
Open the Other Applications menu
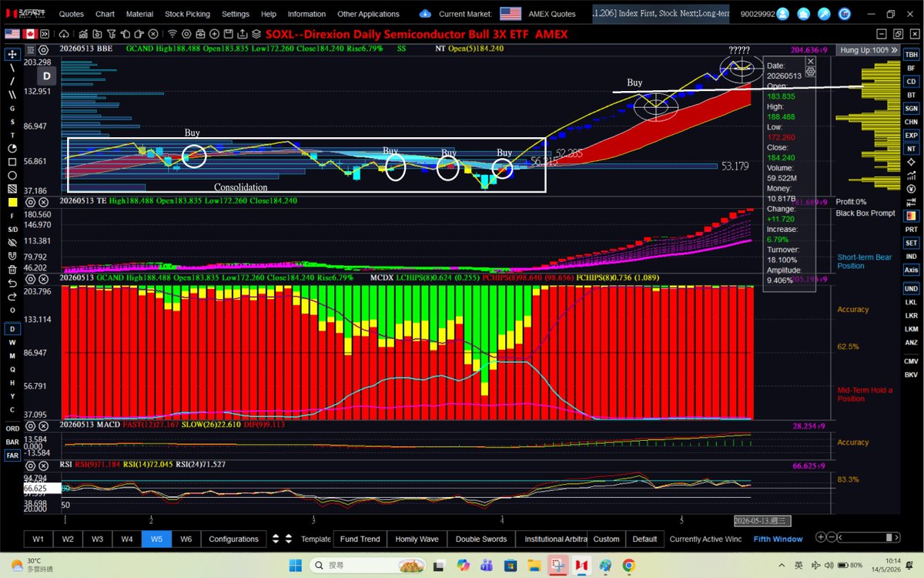[x=368, y=14]
